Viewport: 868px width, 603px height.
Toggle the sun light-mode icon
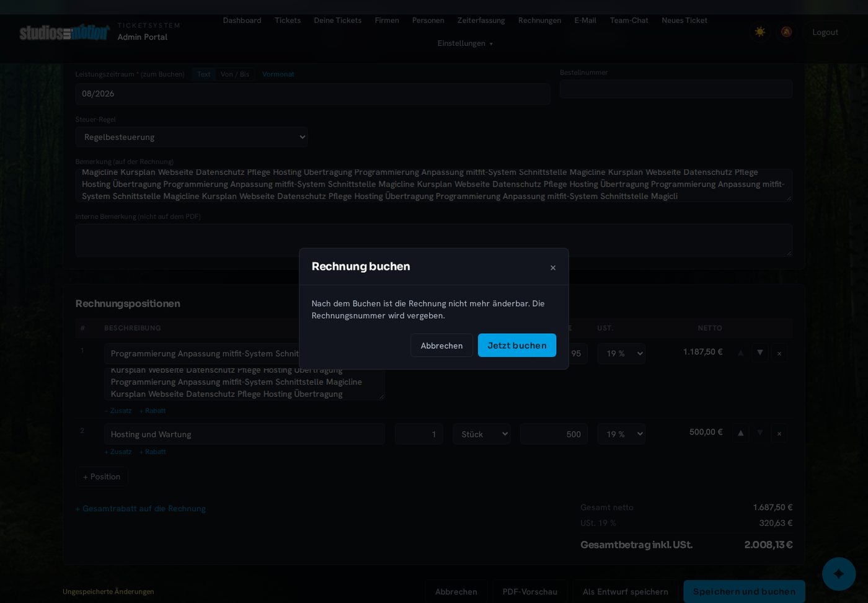click(x=759, y=32)
